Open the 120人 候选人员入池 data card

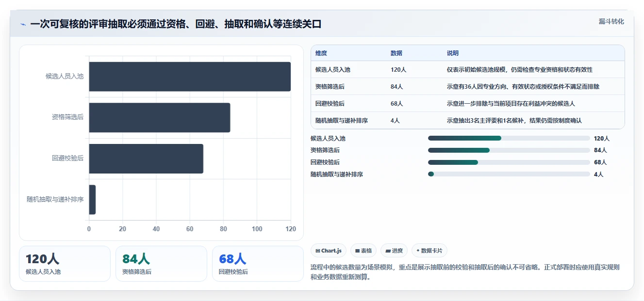[65, 264]
